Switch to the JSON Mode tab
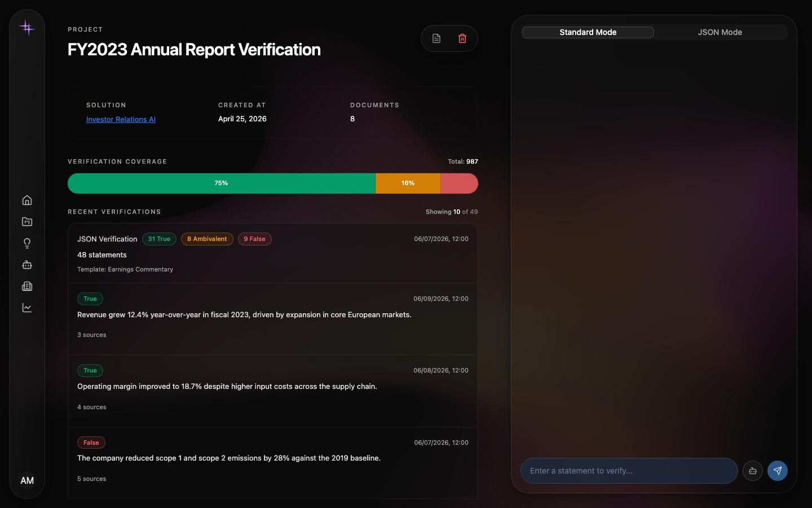 720,32
